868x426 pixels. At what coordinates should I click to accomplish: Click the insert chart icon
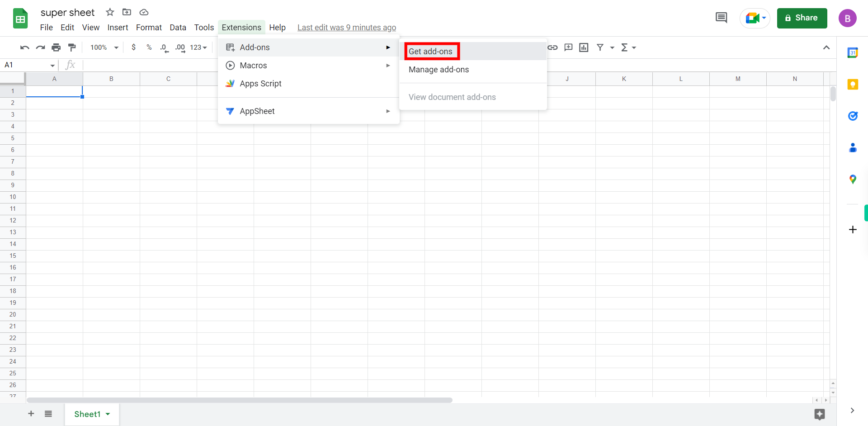(x=584, y=47)
